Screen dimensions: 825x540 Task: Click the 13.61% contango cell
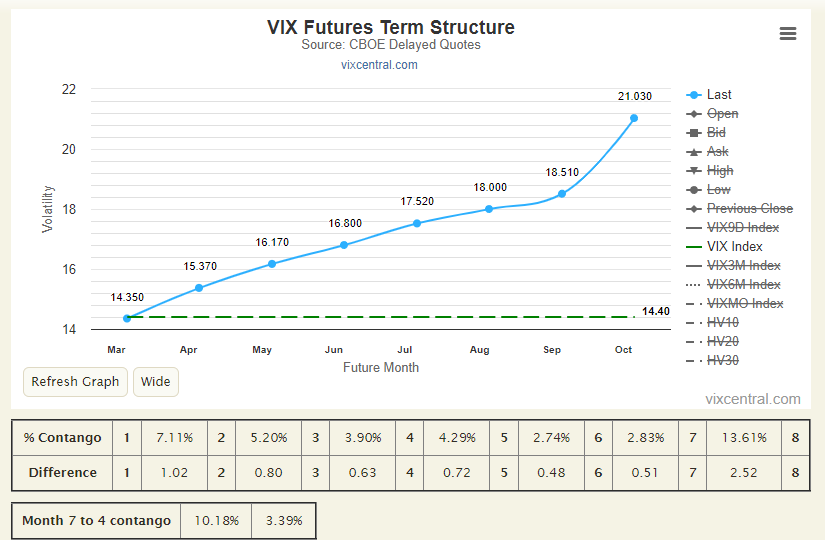[x=744, y=438]
